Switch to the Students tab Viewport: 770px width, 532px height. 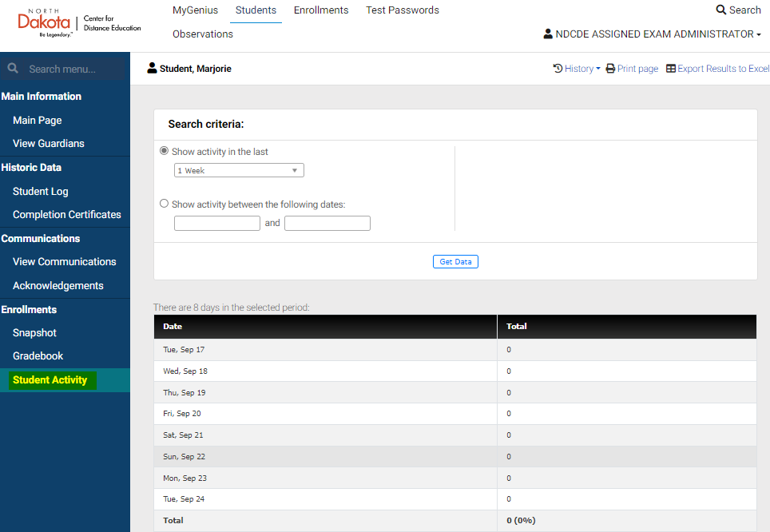tap(256, 10)
